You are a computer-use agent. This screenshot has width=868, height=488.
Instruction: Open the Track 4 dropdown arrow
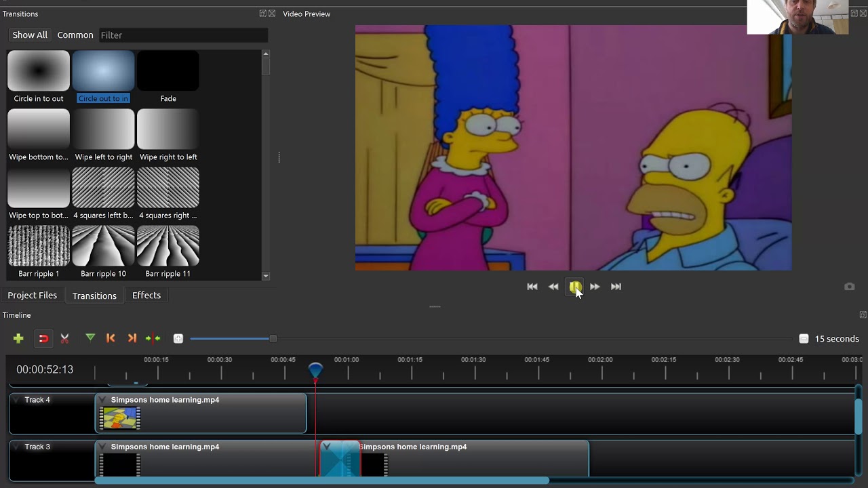16,400
